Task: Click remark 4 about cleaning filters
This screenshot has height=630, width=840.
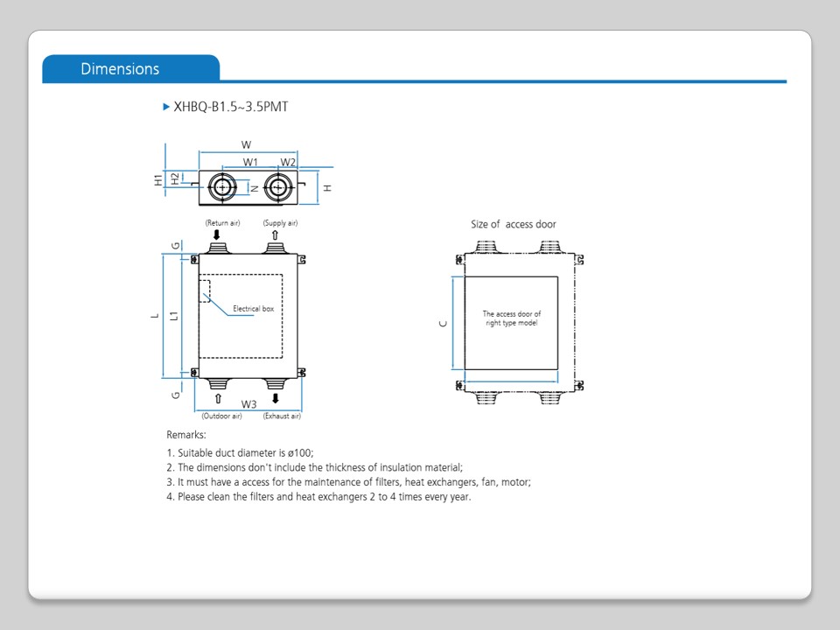Action: [x=318, y=497]
